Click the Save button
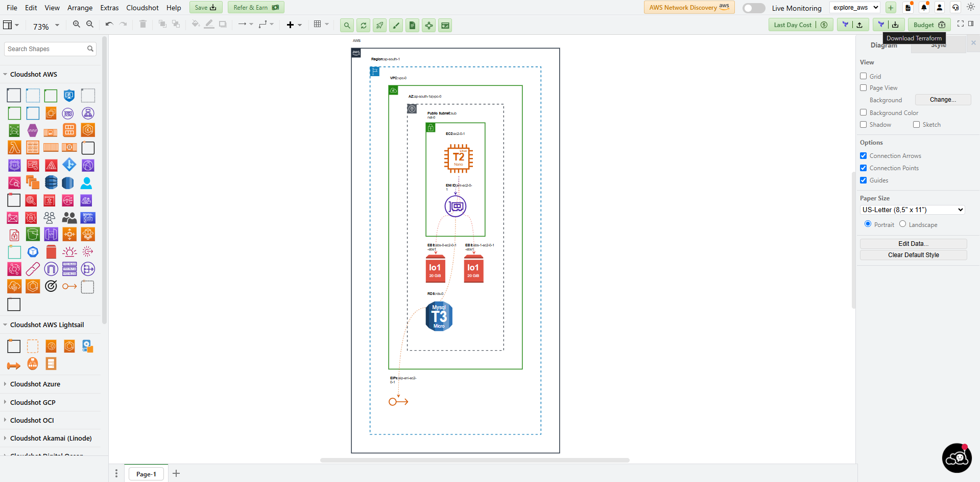Image resolution: width=980 pixels, height=482 pixels. click(x=206, y=7)
